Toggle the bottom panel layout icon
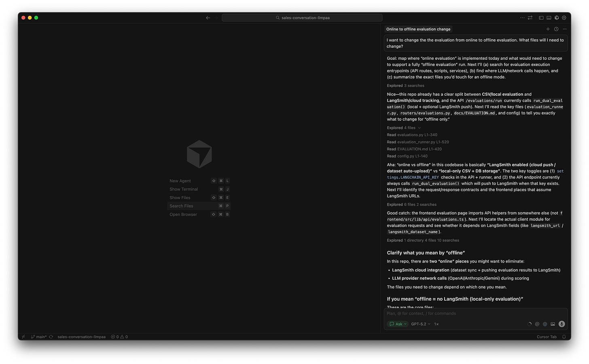 tap(549, 18)
